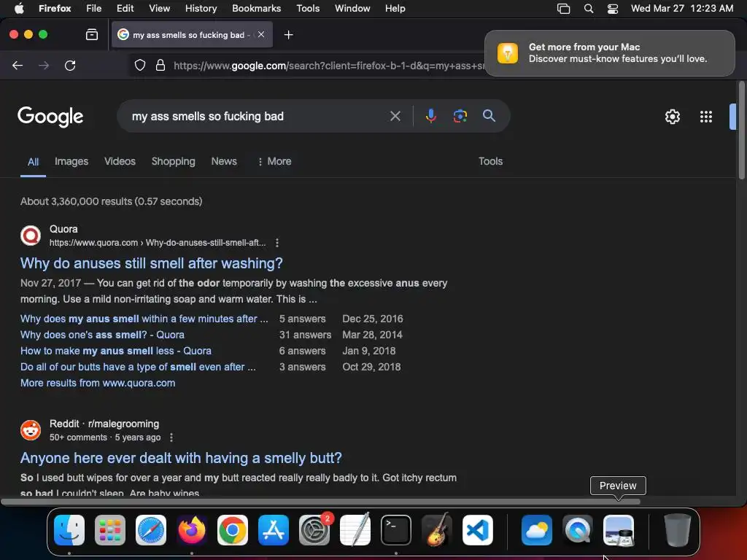Click into the Google search input field
Image resolution: width=747 pixels, height=560 pixels.
point(258,116)
